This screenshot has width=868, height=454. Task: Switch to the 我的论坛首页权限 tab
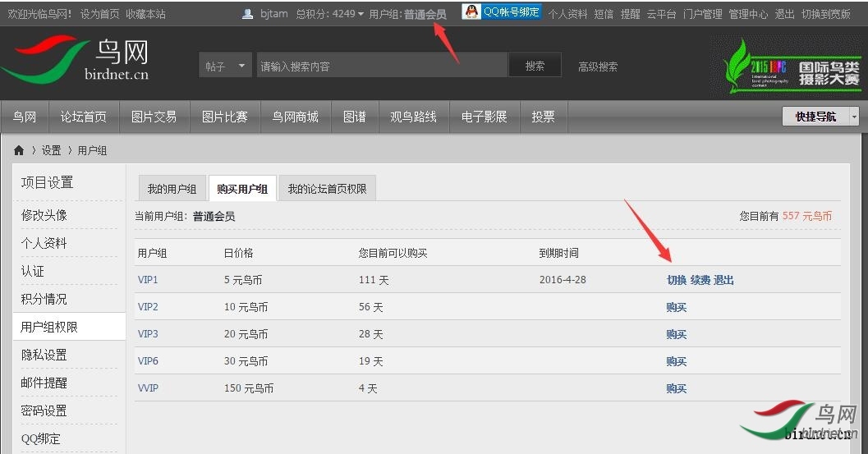pos(326,190)
